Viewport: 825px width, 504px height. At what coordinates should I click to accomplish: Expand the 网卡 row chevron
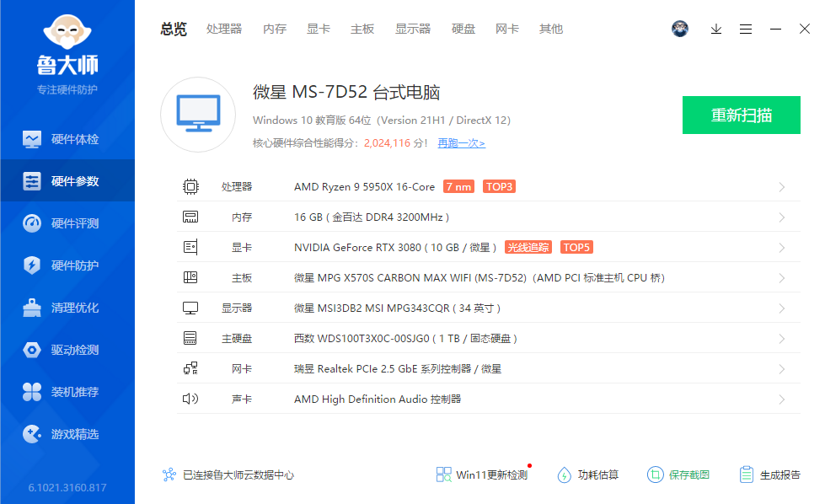pos(782,369)
